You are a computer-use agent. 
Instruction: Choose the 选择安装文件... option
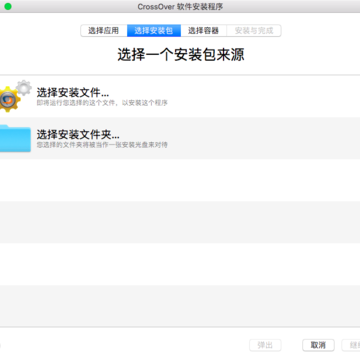[x=180, y=96]
